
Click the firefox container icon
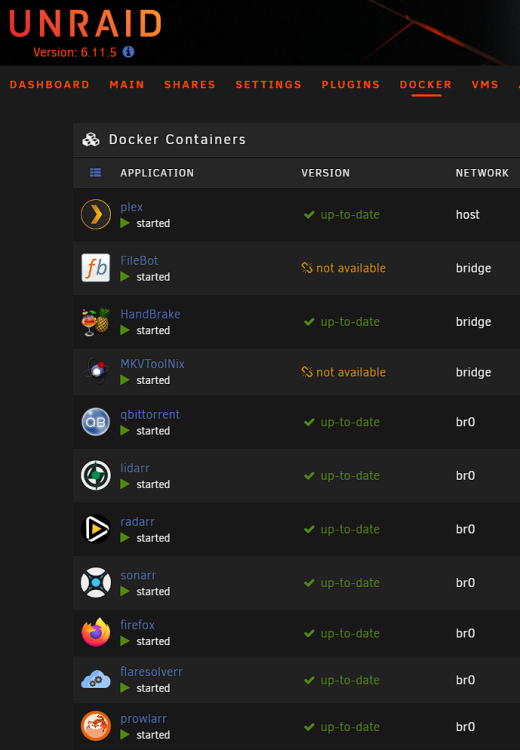96,632
